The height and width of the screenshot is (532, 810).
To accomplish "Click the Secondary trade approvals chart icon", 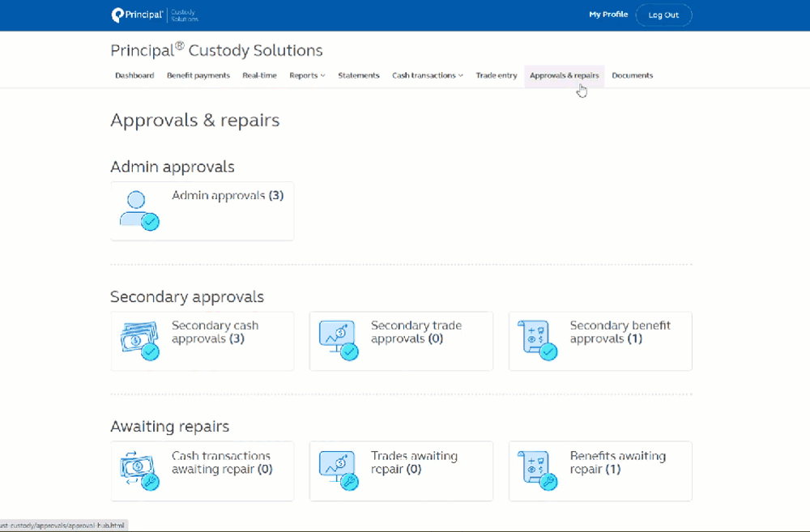I will pos(336,339).
